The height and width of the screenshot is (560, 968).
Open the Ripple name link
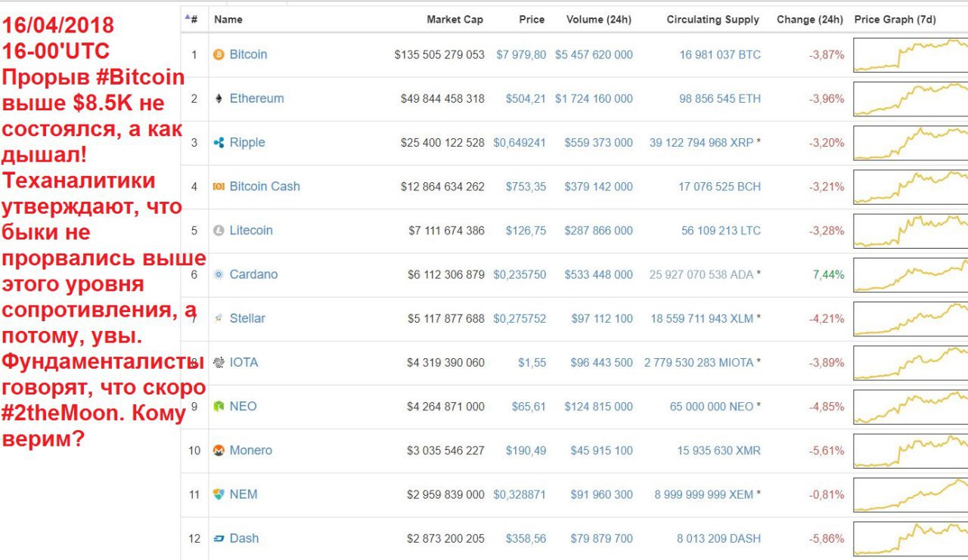(247, 142)
